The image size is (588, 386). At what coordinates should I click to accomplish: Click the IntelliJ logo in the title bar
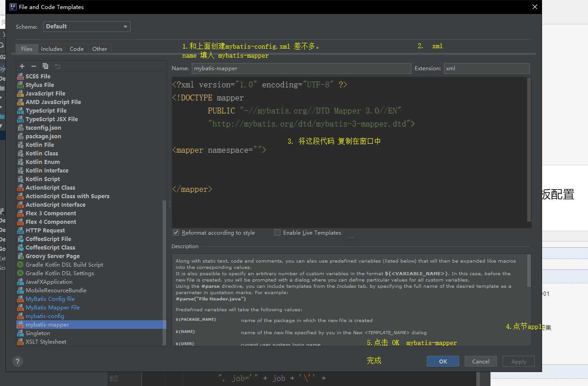point(12,7)
